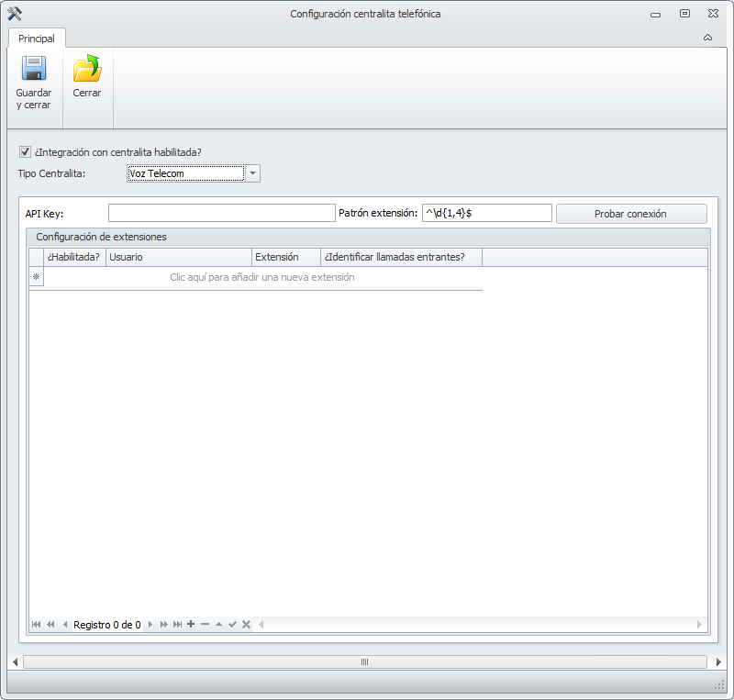
Task: Click the new row asterisk indicator
Action: pos(36,277)
